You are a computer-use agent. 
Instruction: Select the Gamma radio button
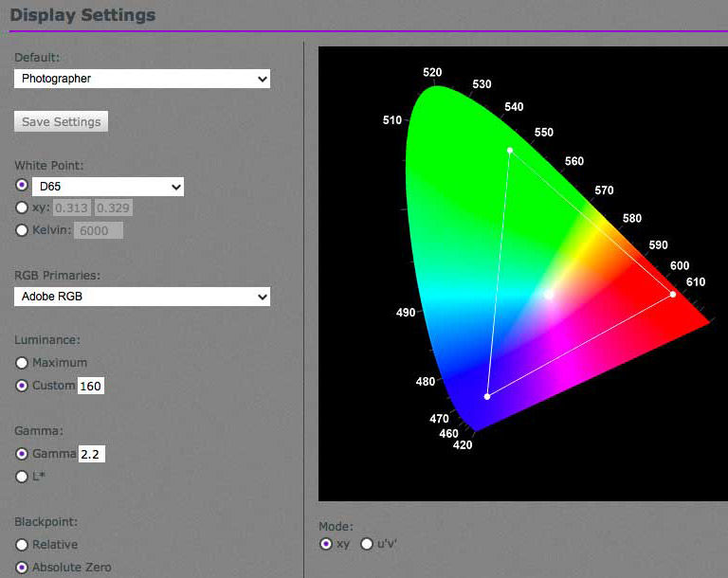(22, 454)
